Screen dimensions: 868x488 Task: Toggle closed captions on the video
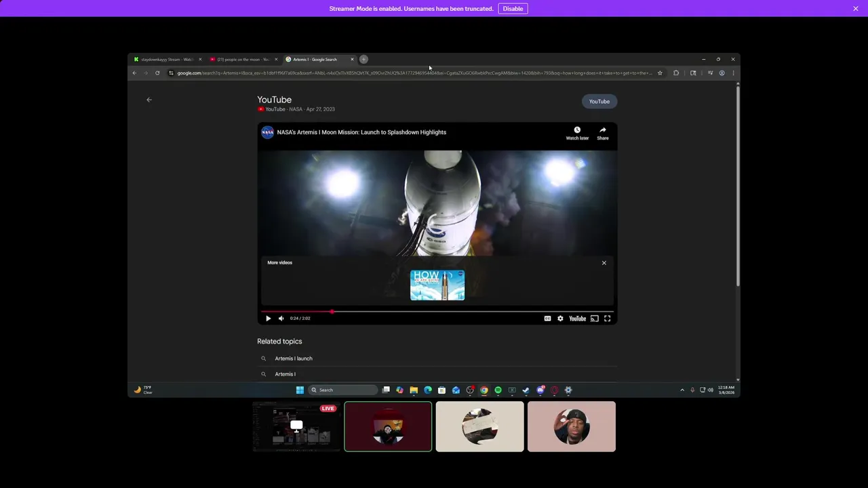(x=547, y=319)
